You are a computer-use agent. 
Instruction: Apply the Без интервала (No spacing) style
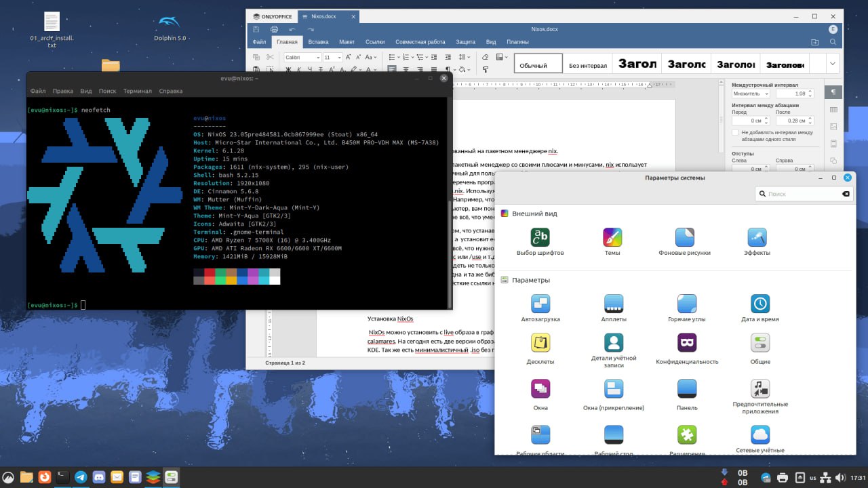click(588, 65)
